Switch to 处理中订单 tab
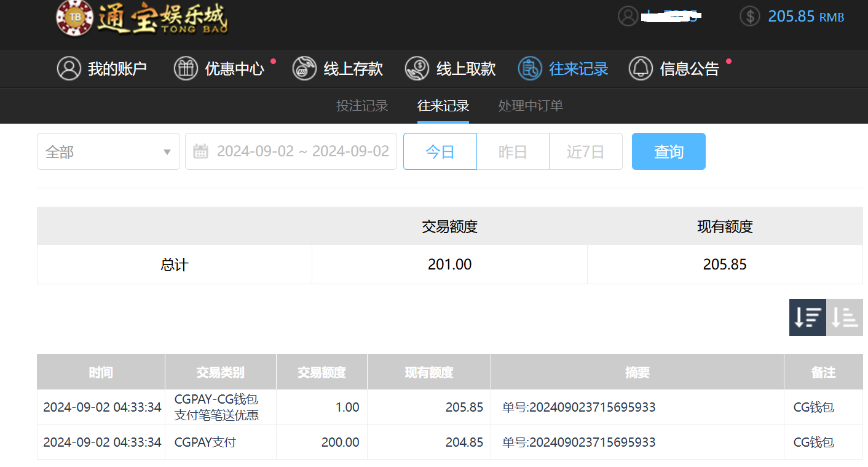 531,106
